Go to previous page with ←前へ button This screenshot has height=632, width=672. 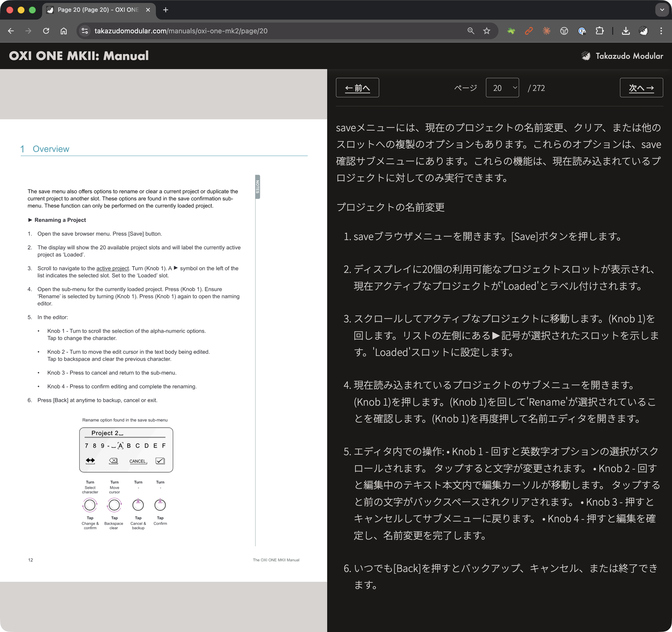tap(357, 88)
